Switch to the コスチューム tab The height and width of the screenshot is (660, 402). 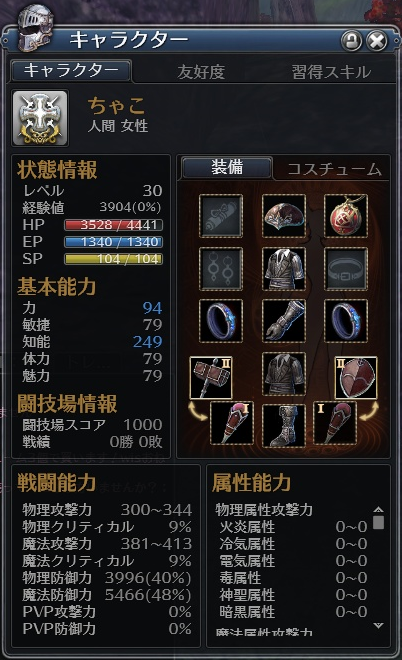point(334,169)
